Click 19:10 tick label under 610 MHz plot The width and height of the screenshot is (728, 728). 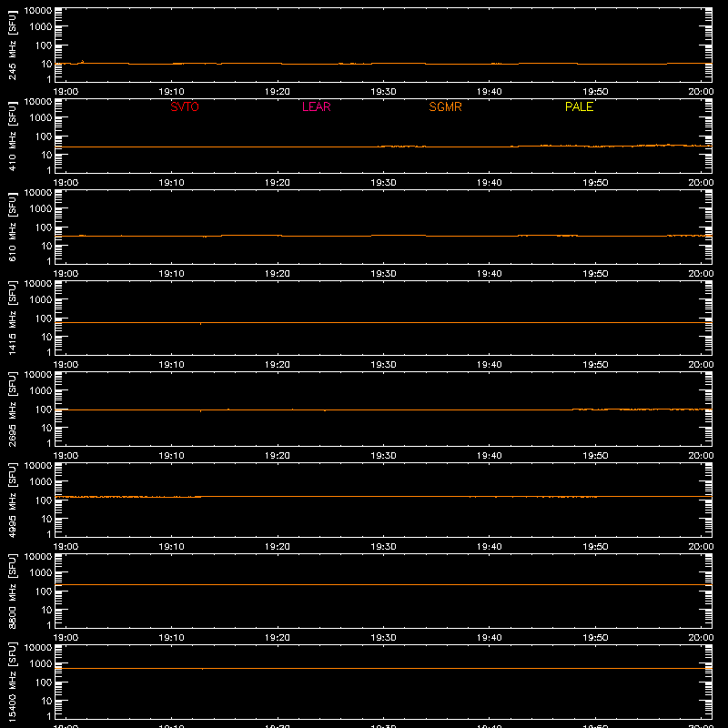point(171,274)
